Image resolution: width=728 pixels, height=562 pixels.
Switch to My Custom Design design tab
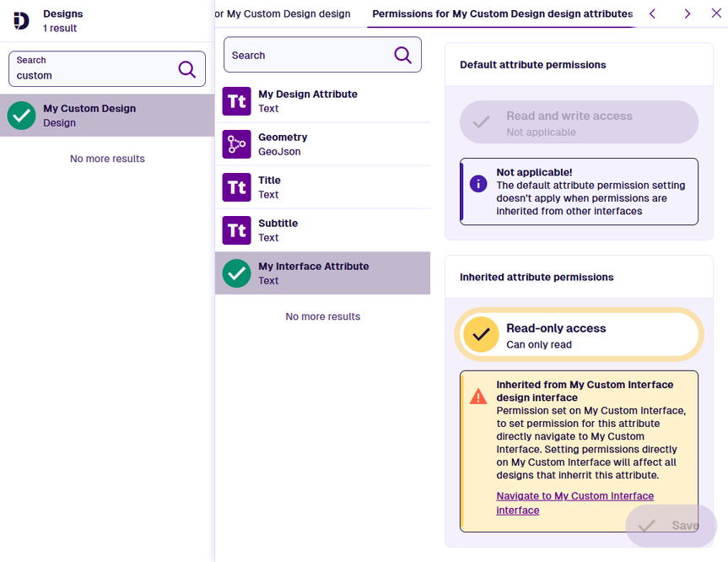pyautogui.click(x=283, y=14)
